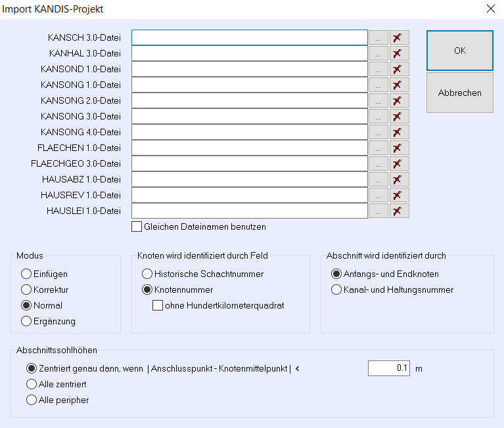The width and height of the screenshot is (504, 428).
Task: Click red X icon for KANSOND 1.0-Datei
Action: [399, 69]
